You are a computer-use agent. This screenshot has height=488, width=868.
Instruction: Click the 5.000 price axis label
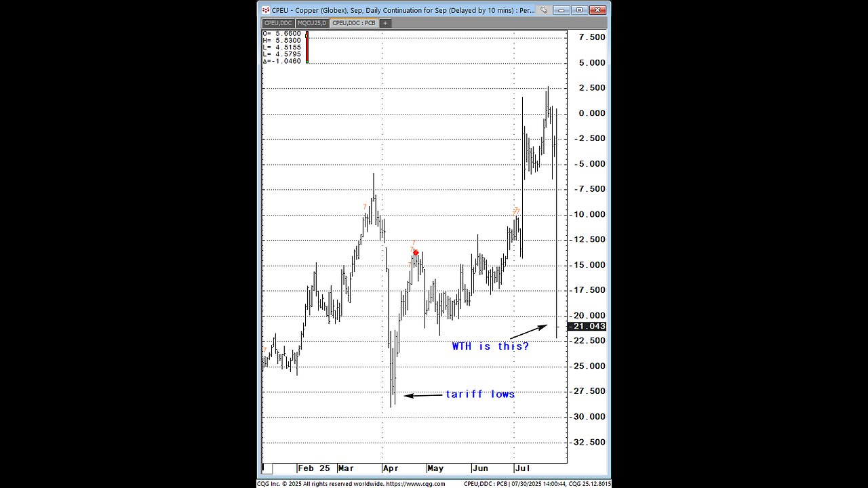(592, 62)
